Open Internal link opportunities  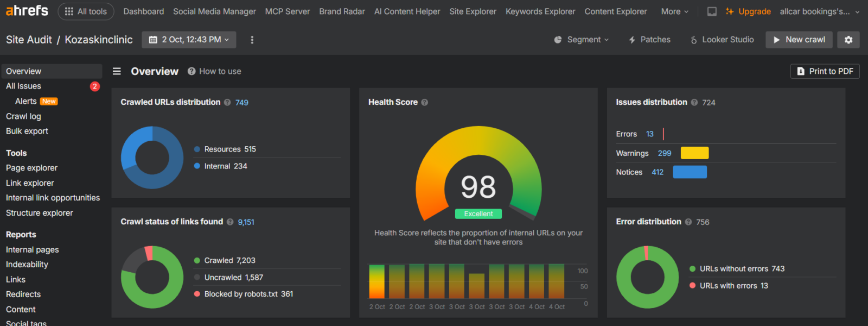coord(53,198)
